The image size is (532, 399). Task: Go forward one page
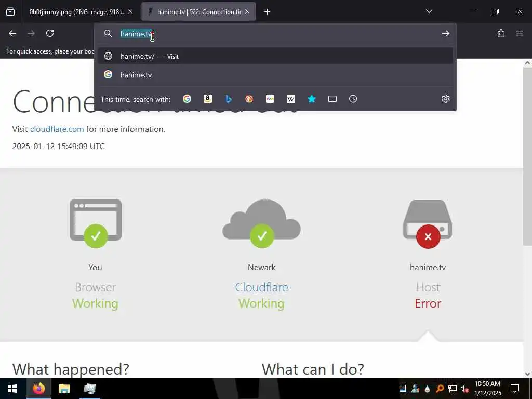point(31,33)
